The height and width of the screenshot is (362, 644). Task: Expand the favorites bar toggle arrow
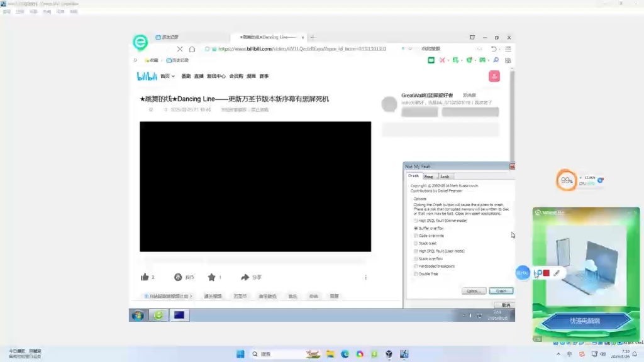pyautogui.click(x=135, y=60)
